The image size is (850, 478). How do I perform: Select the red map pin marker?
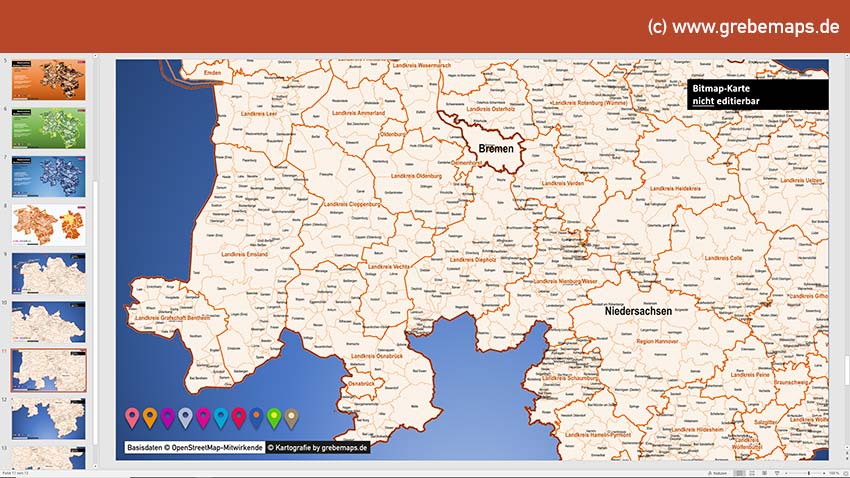239,418
